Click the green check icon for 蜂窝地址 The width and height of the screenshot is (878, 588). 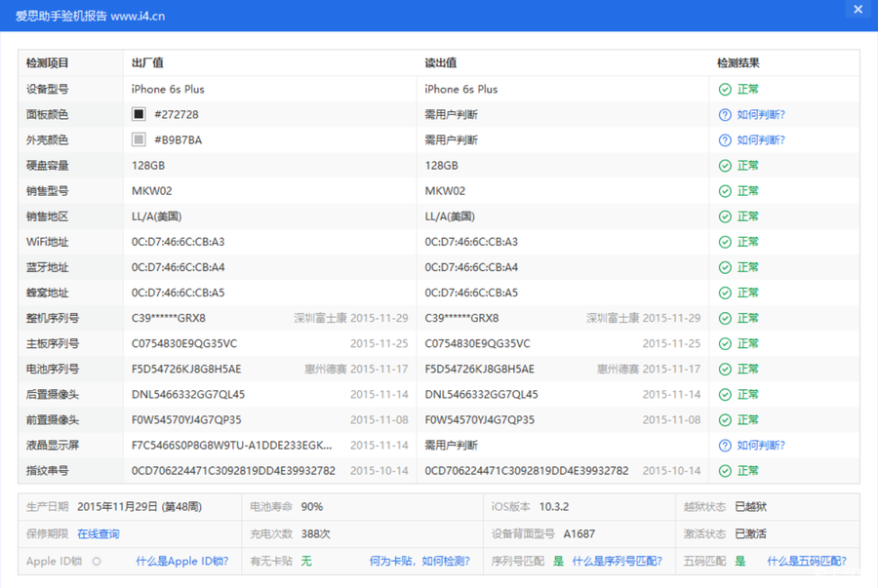(725, 293)
